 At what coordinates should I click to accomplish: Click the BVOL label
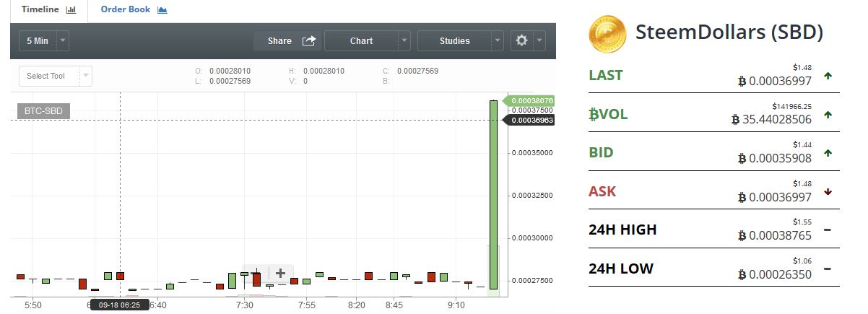click(x=609, y=114)
